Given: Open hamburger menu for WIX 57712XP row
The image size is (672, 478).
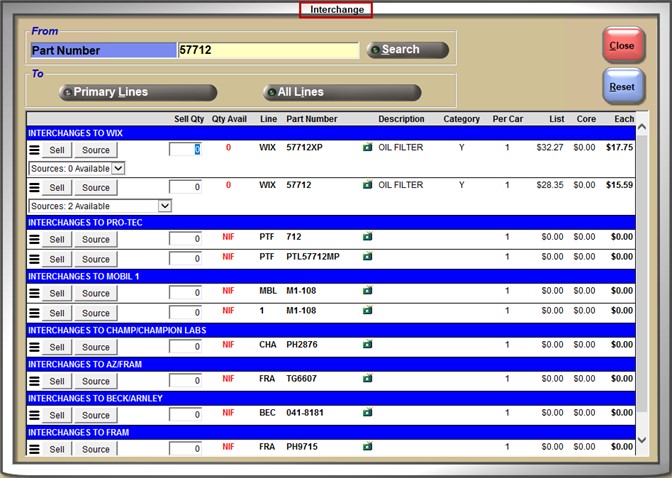Looking at the screenshot, I should [34, 150].
